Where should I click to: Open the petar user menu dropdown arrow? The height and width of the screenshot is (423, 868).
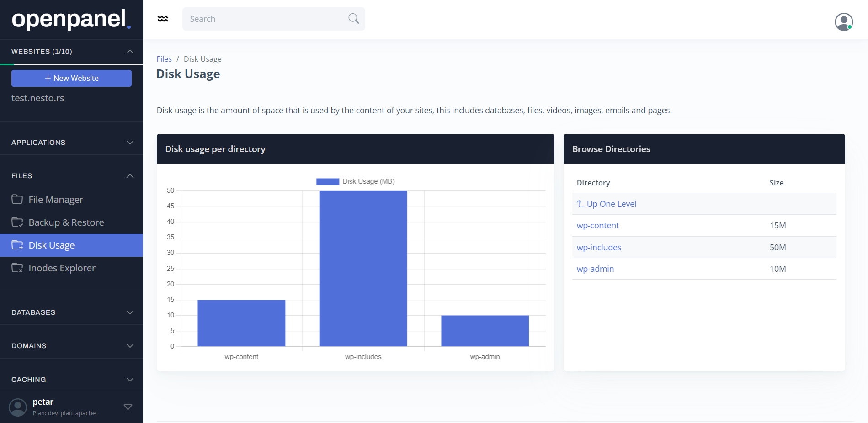(x=128, y=407)
